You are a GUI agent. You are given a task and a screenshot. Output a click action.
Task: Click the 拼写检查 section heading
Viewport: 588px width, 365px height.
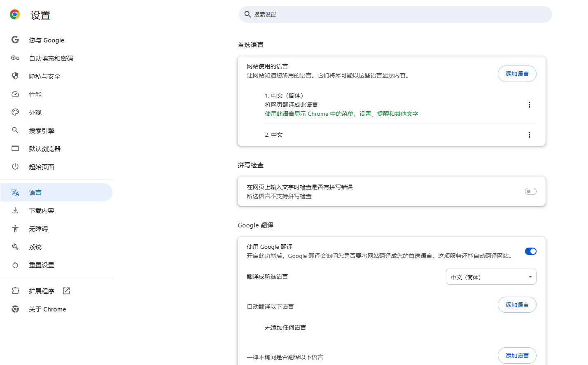tap(250, 165)
